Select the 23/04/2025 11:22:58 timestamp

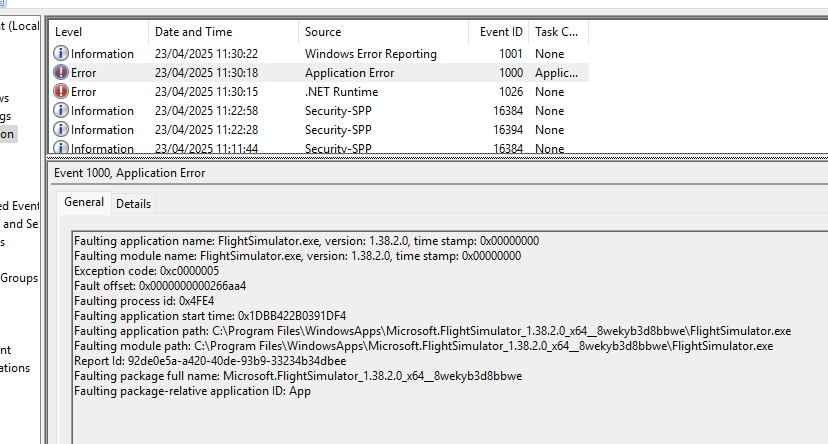click(206, 111)
